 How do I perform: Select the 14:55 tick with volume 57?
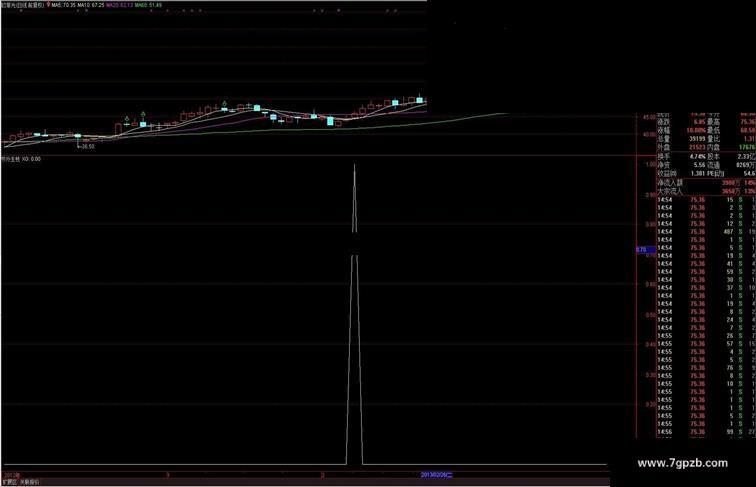click(706, 344)
